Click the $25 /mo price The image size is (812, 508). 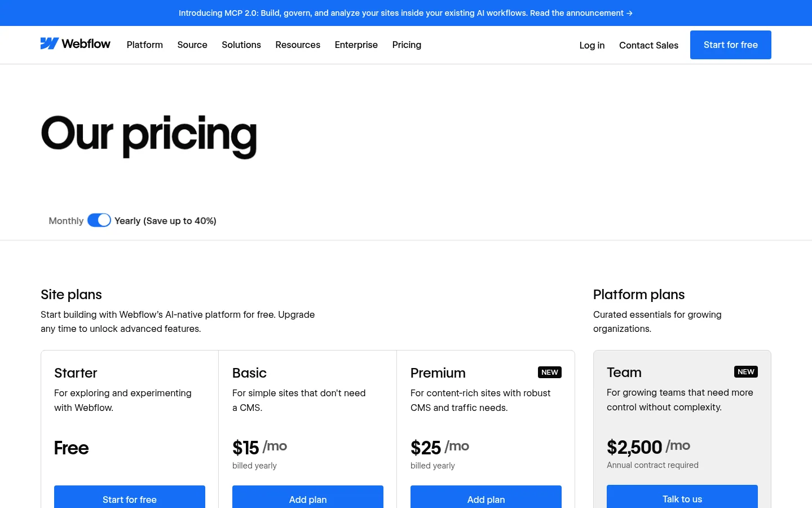(x=440, y=447)
